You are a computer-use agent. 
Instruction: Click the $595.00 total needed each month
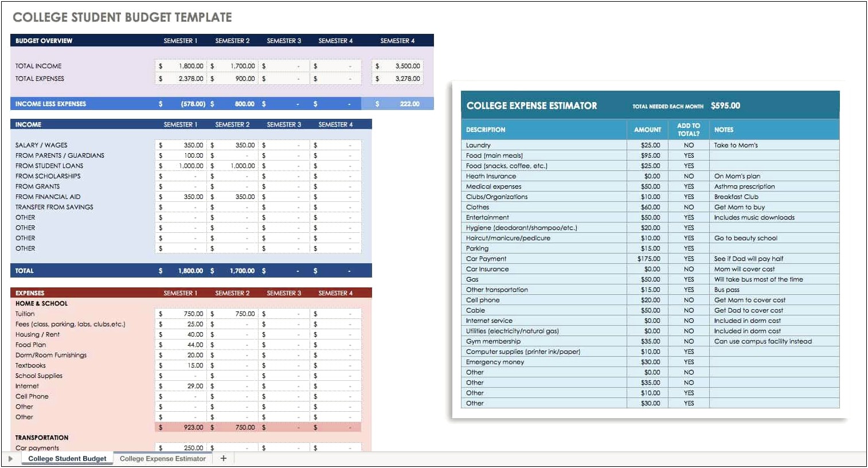[725, 106]
